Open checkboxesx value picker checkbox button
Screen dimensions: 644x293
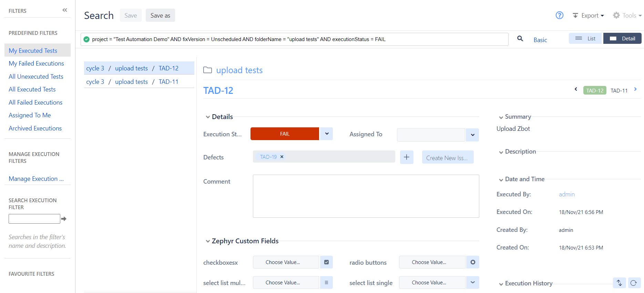click(326, 262)
